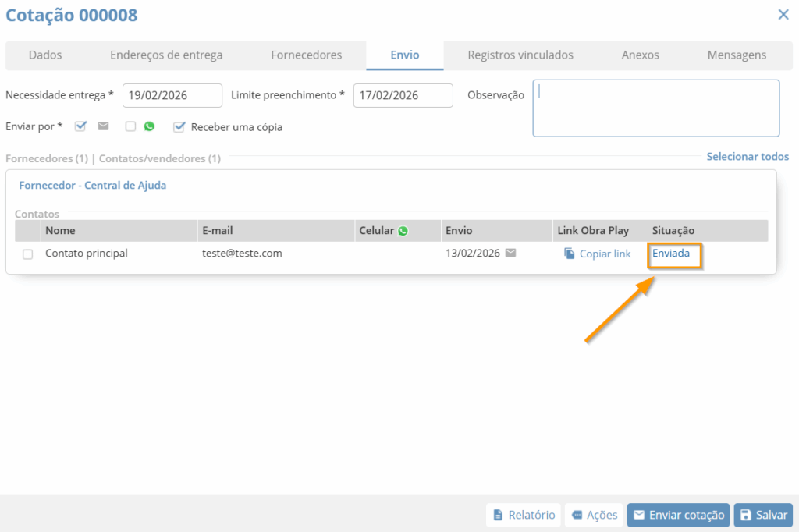Open the Fornecedores tab
The width and height of the screenshot is (799, 532).
[x=306, y=55]
